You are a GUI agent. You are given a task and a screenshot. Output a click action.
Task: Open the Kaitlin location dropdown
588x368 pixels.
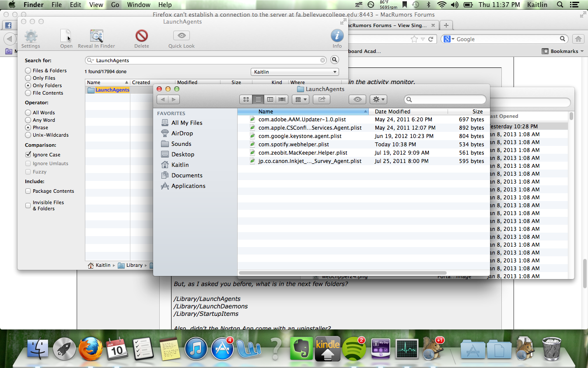coord(295,72)
